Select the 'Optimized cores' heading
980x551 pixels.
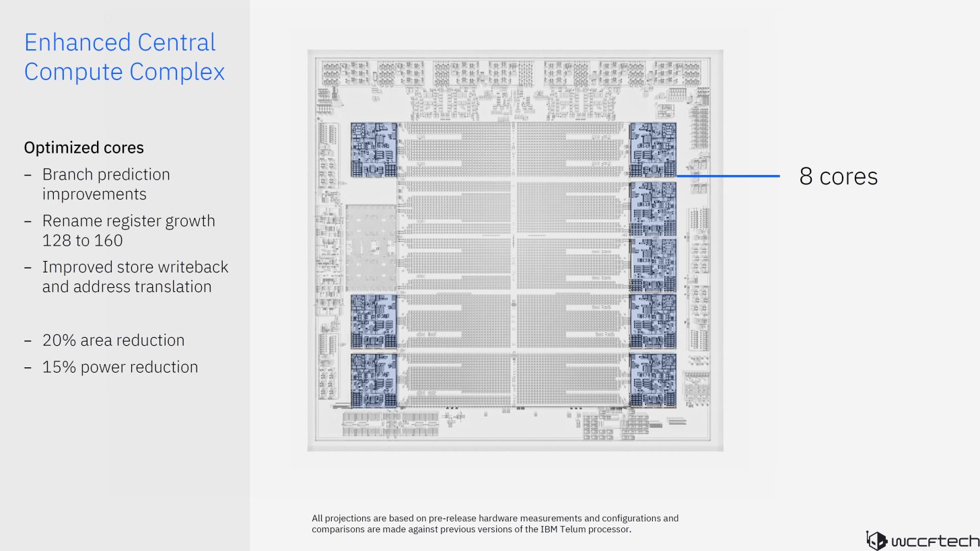(x=84, y=147)
